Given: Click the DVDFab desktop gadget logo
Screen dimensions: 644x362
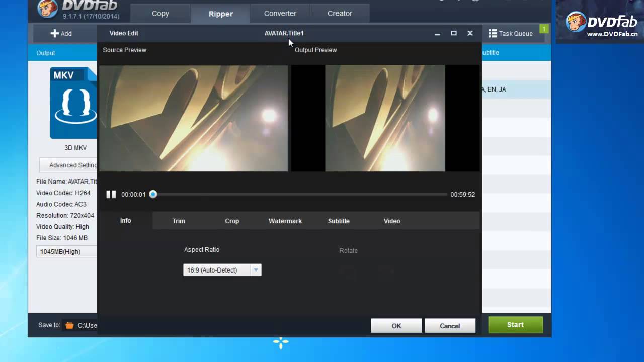Looking at the screenshot, I should pos(576,22).
